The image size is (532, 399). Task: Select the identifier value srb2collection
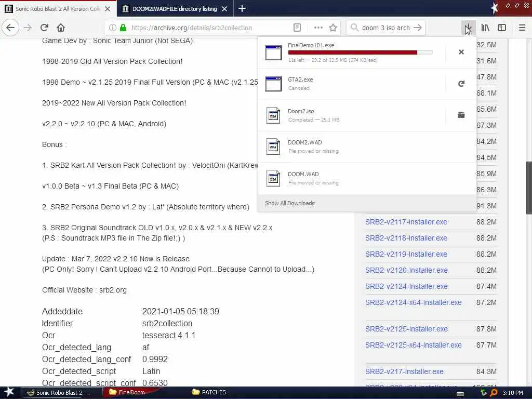tap(167, 323)
